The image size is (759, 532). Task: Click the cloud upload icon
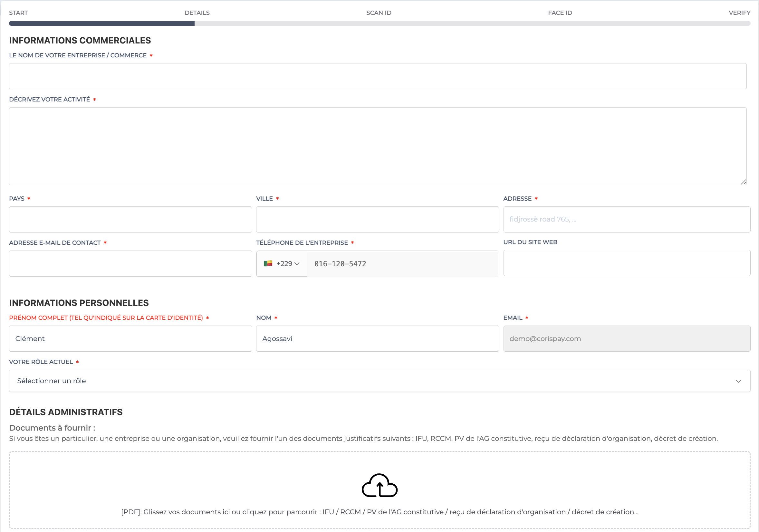pos(379,486)
